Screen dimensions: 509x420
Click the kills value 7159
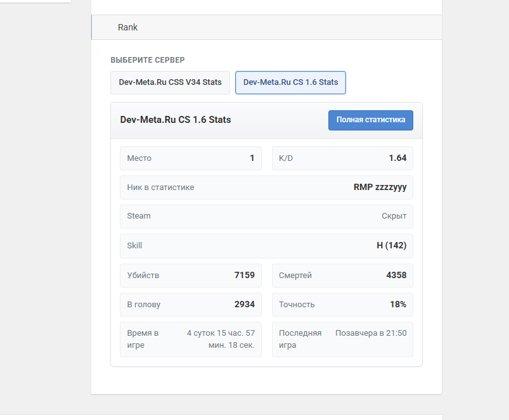tap(245, 275)
